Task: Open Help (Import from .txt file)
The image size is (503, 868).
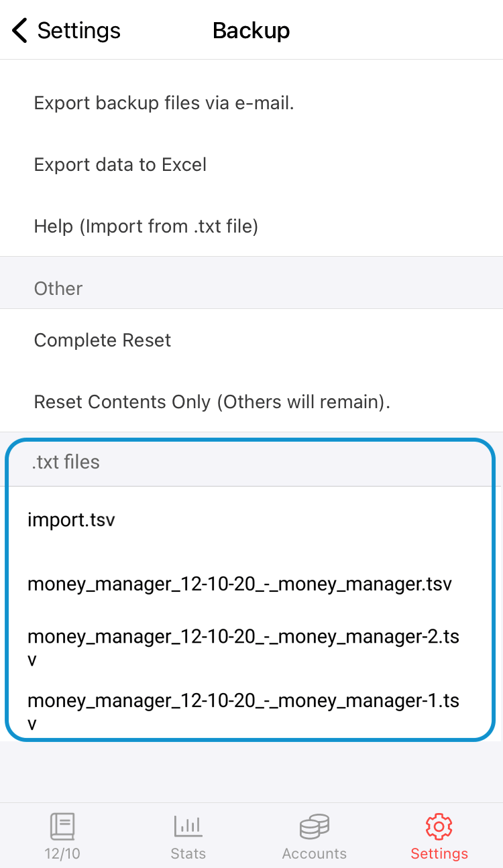Action: point(146,227)
